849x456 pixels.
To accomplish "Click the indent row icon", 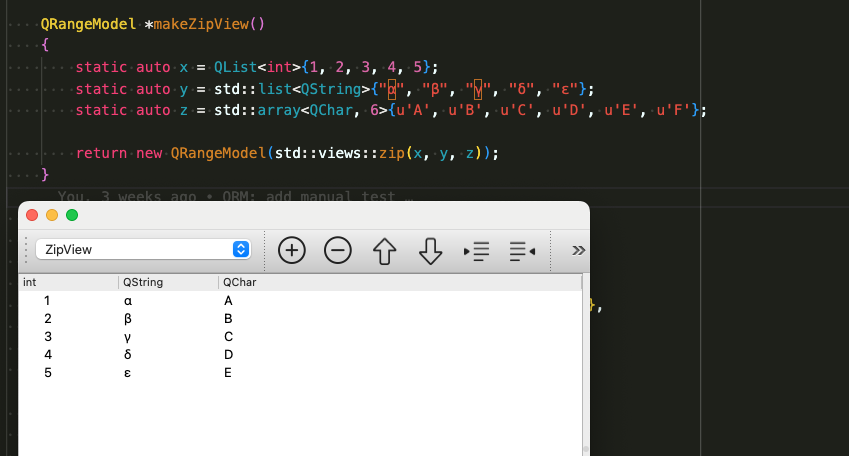I will pos(477,251).
